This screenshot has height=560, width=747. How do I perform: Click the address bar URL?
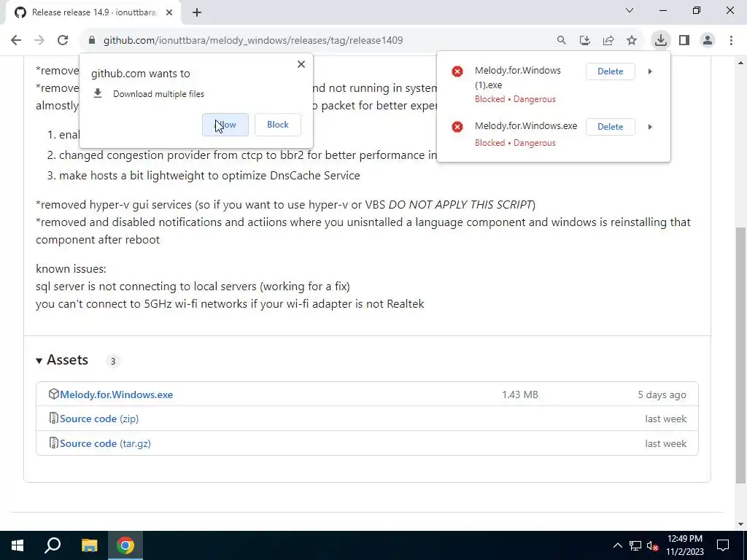coord(253,41)
